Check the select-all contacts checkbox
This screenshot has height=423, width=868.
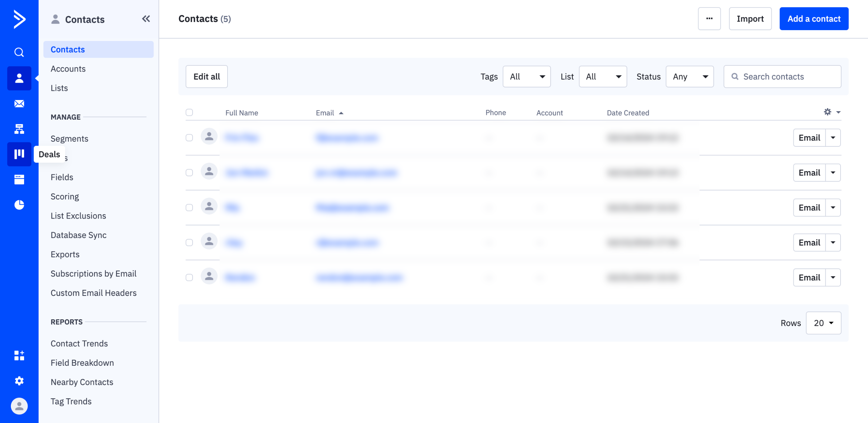(189, 113)
